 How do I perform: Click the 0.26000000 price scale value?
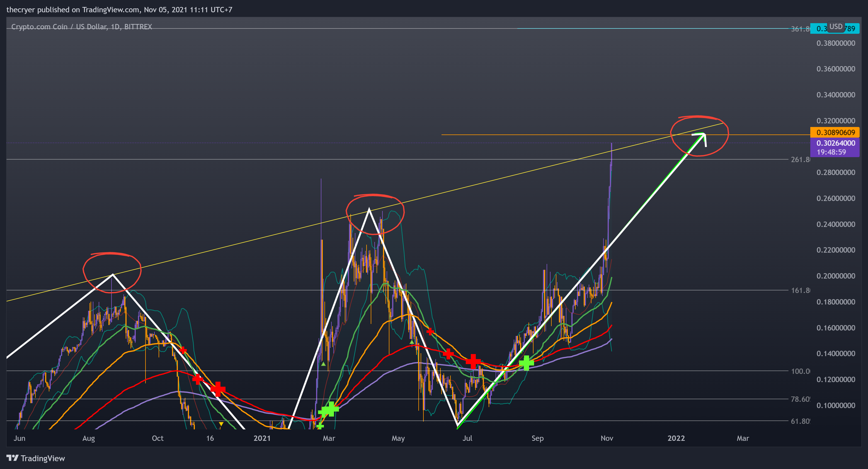pos(836,198)
